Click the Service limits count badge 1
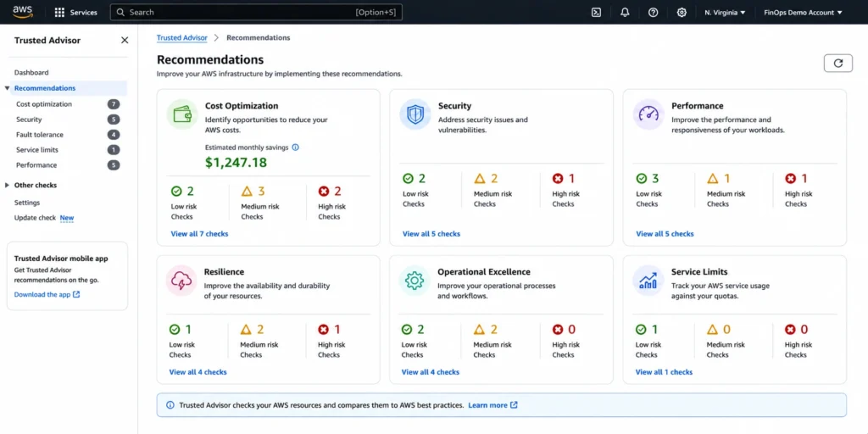Viewport: 868px width, 434px height. [x=114, y=150]
